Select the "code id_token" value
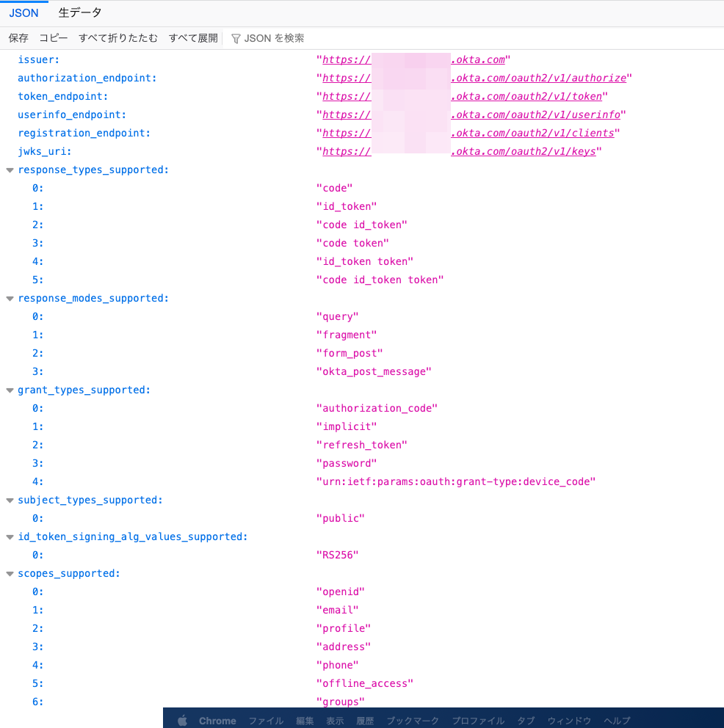Image resolution: width=724 pixels, height=728 pixels. pyautogui.click(x=362, y=225)
